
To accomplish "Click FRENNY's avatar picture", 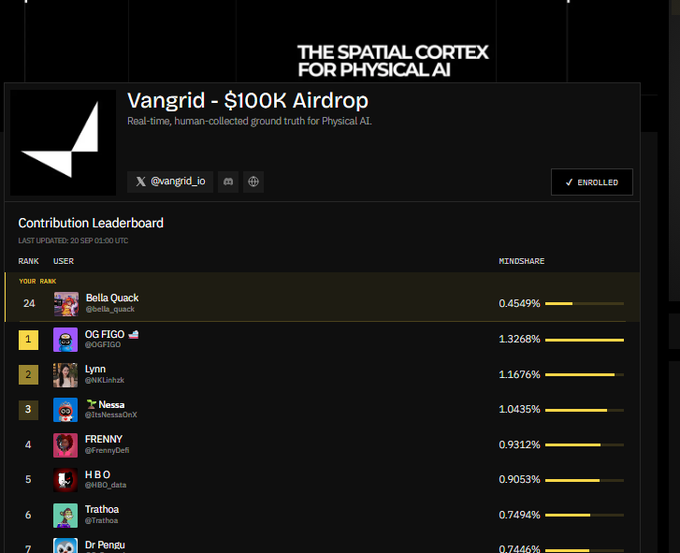I will point(65,445).
